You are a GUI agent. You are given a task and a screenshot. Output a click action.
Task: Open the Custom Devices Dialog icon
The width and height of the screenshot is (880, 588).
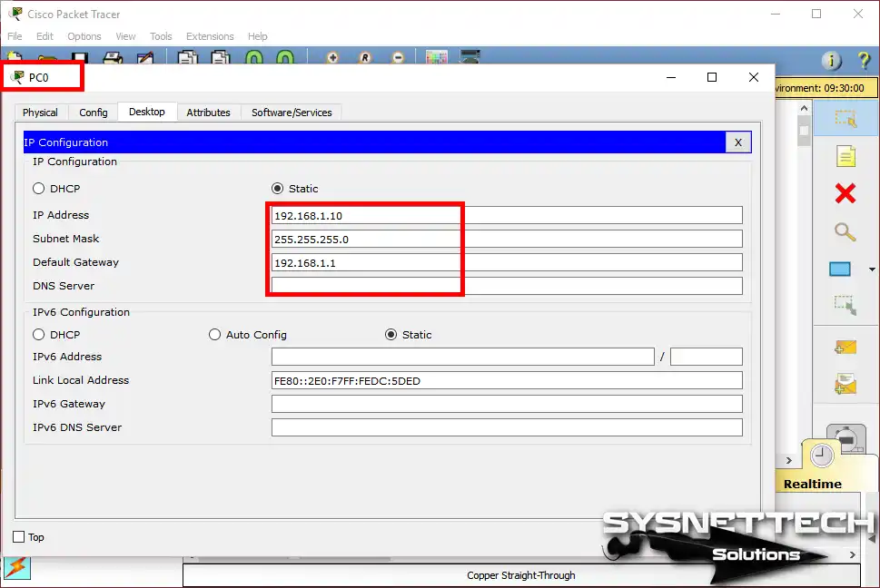(470, 56)
